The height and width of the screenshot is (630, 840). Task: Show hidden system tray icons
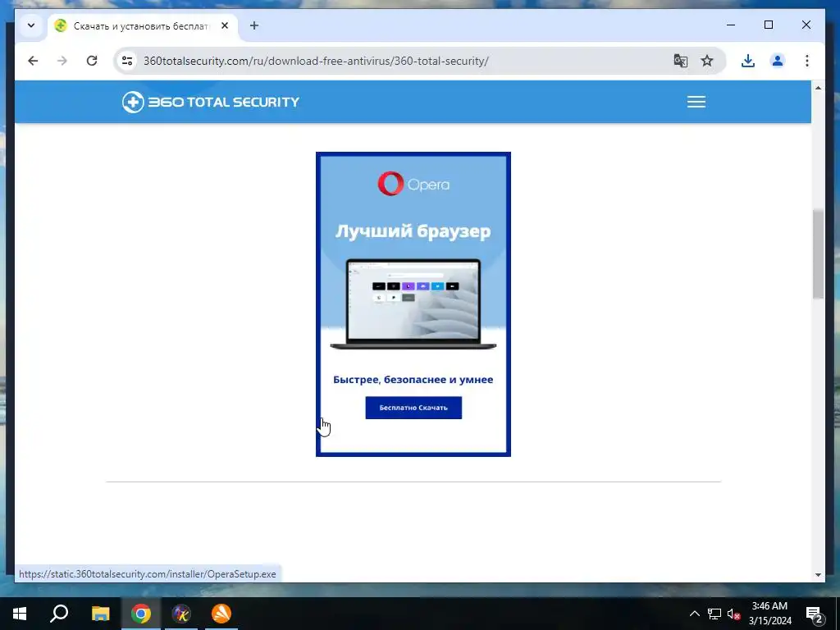click(694, 614)
